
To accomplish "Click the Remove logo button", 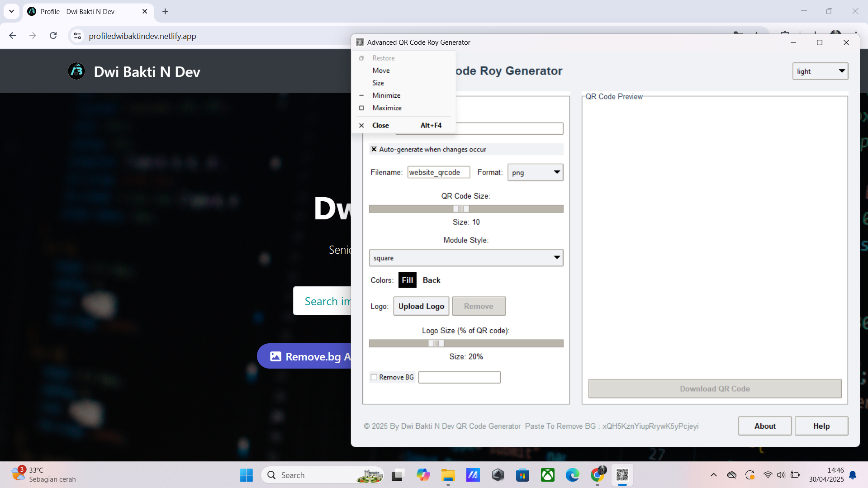I will [x=479, y=306].
